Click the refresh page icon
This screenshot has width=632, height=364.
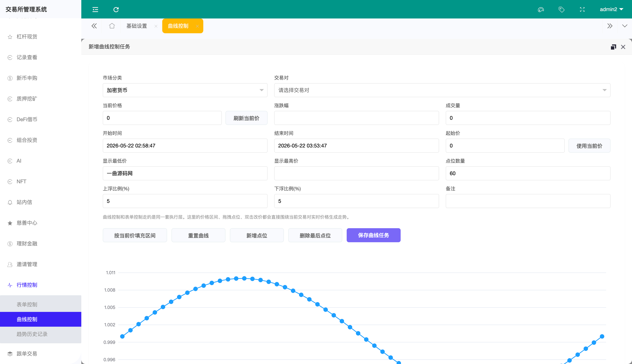click(116, 9)
